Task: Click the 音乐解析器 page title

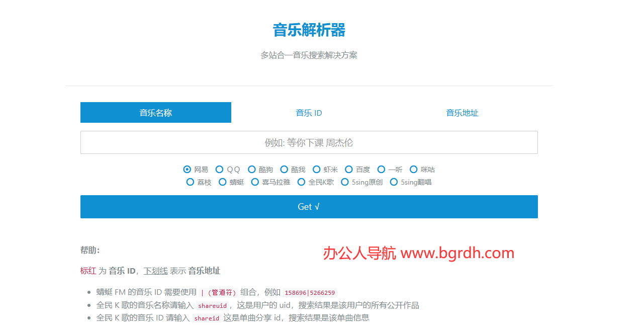Action: (309, 30)
